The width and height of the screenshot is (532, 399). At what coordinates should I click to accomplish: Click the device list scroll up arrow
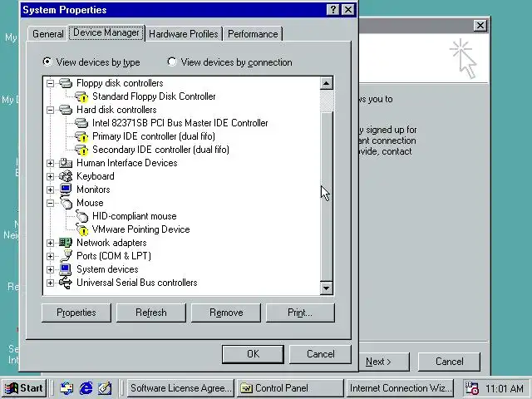coord(327,83)
